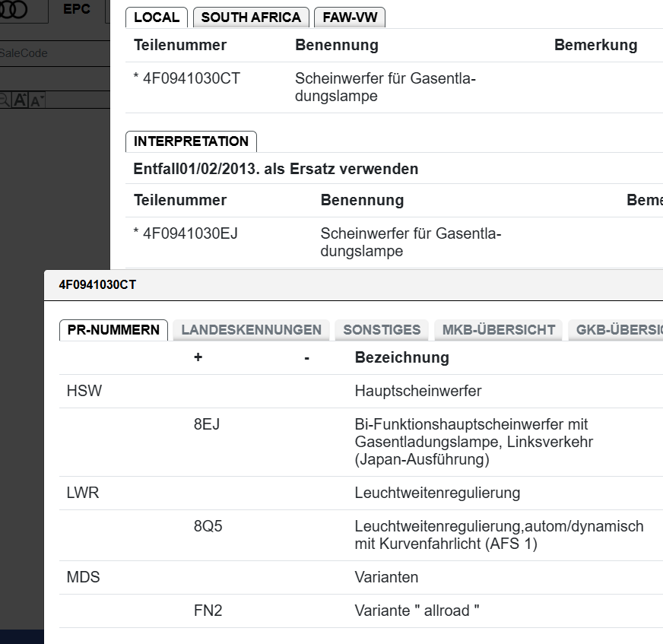Select the 8EJ PR code
The height and width of the screenshot is (644, 663).
click(207, 424)
